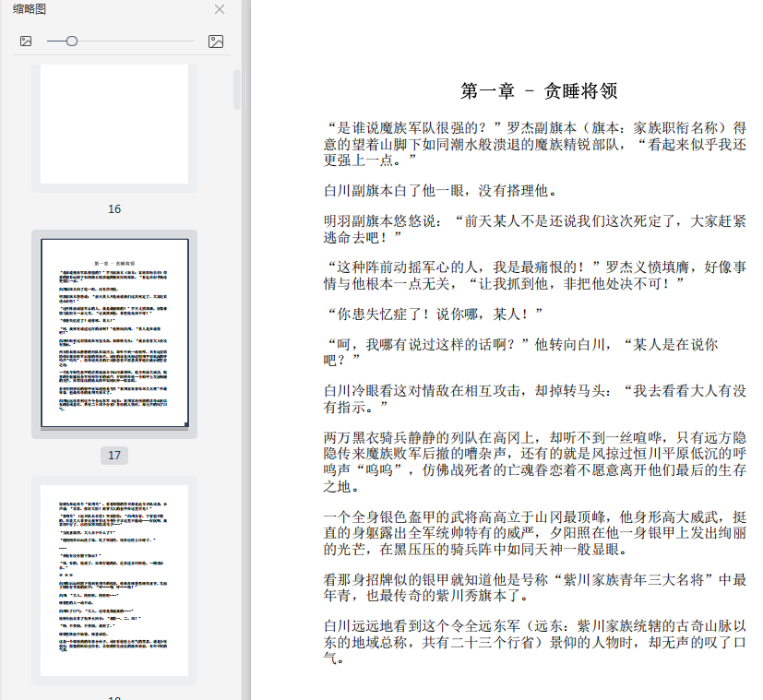763x700 pixels.
Task: Click the thumbnail size slider handle
Action: tap(71, 42)
